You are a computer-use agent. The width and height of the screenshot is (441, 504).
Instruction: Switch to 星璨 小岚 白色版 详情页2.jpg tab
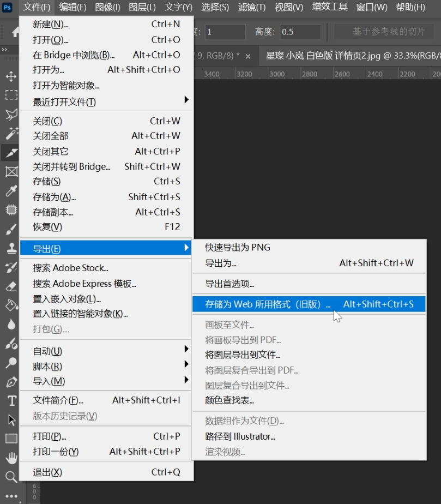tap(349, 56)
